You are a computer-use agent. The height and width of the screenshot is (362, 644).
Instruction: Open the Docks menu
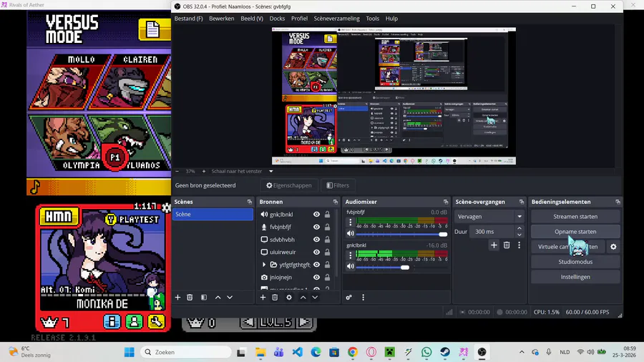(x=277, y=19)
